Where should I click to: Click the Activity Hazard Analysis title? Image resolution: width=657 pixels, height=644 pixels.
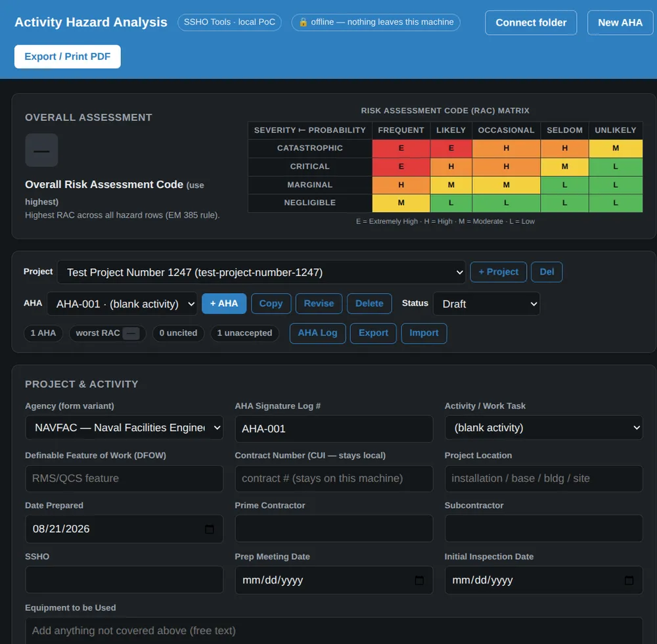91,22
